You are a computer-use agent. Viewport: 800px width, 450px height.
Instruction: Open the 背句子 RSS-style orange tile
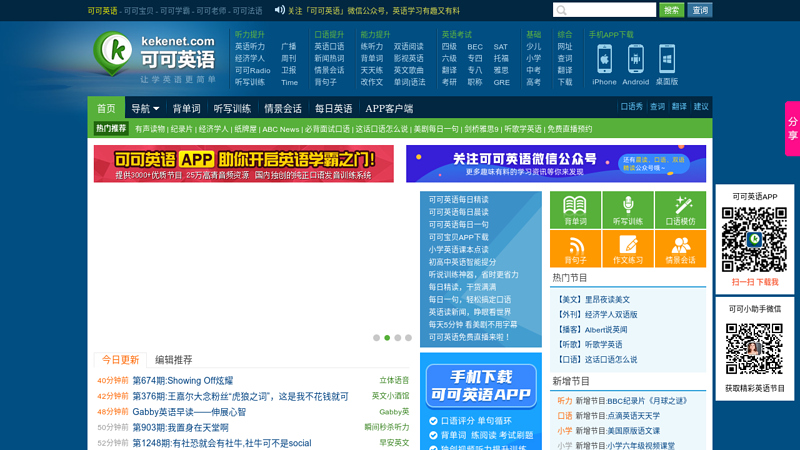pyautogui.click(x=575, y=249)
